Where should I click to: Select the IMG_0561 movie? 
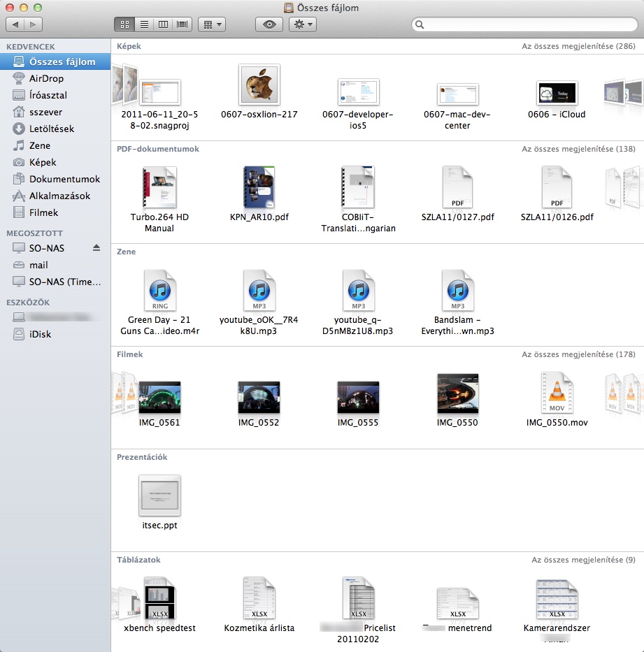(x=159, y=397)
